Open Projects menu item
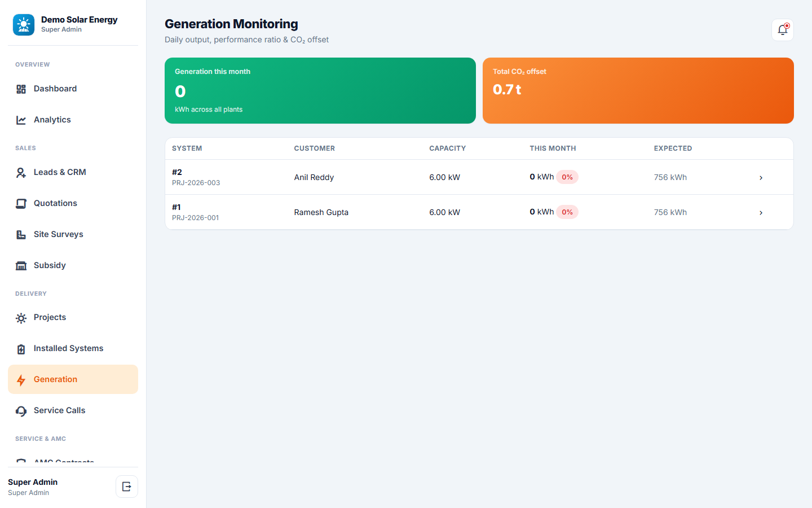 [73, 318]
